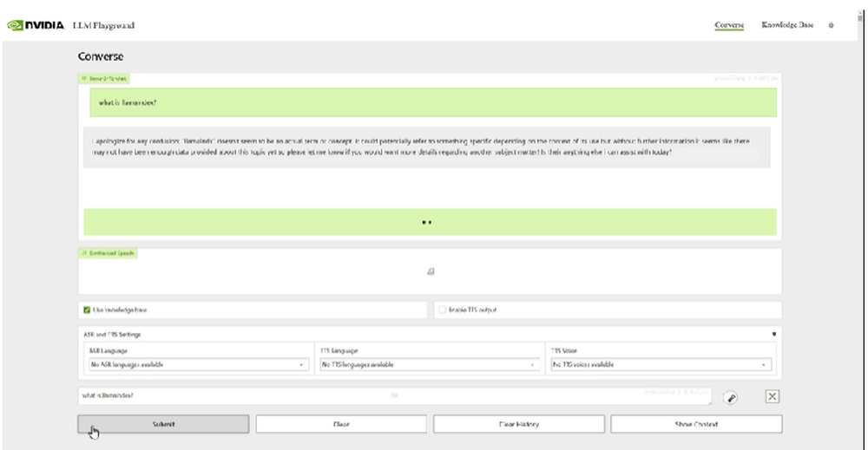
Task: Click the Submit button
Action: (x=163, y=424)
